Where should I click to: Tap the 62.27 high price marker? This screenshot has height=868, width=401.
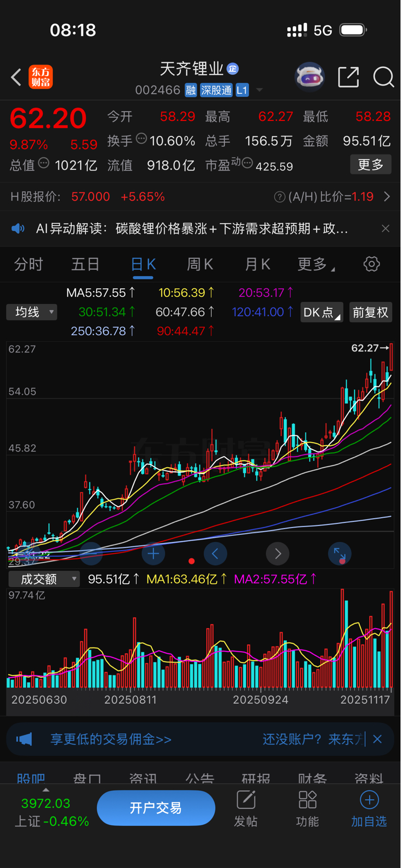(370, 348)
